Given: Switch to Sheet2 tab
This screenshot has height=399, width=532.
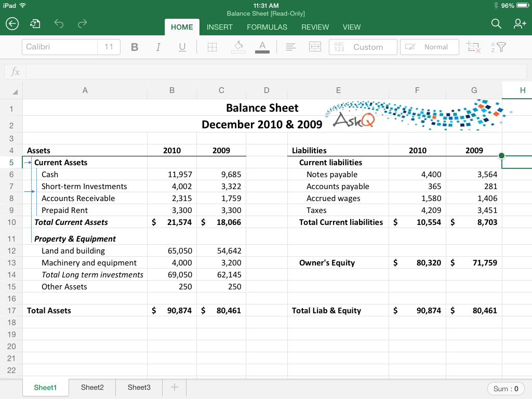Looking at the screenshot, I should [92, 388].
